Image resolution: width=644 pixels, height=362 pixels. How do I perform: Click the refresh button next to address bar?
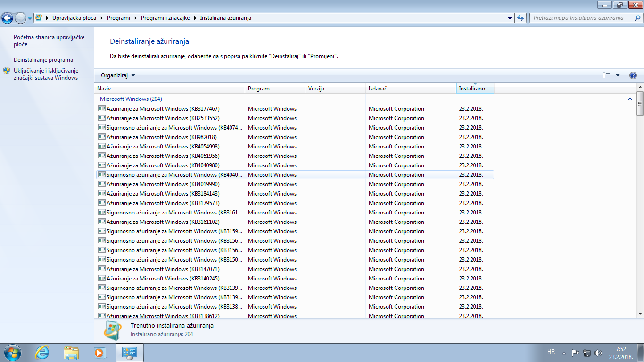coord(520,18)
